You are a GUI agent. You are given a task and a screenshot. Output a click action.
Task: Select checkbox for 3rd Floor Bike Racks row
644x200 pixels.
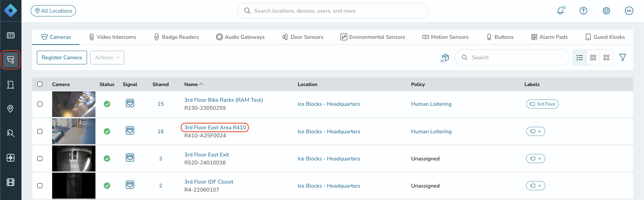point(40,104)
